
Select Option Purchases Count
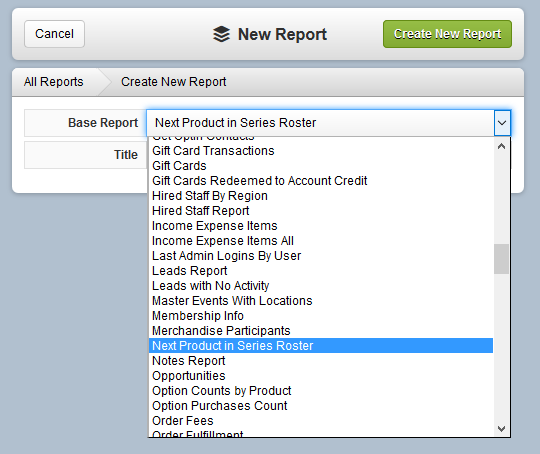click(x=321, y=405)
